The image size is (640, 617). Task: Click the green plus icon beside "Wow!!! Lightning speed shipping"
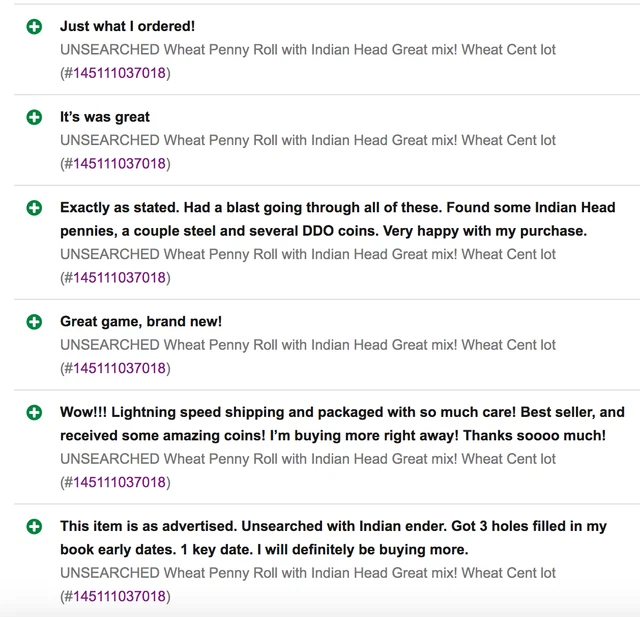[34, 412]
